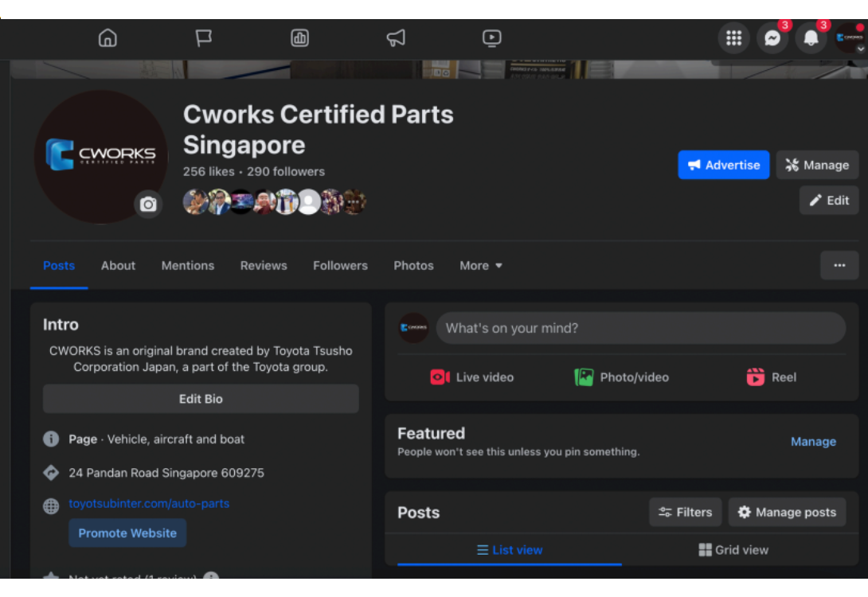
Task: Click the page title Cworks Certified Parts Singapore
Action: pyautogui.click(x=319, y=130)
